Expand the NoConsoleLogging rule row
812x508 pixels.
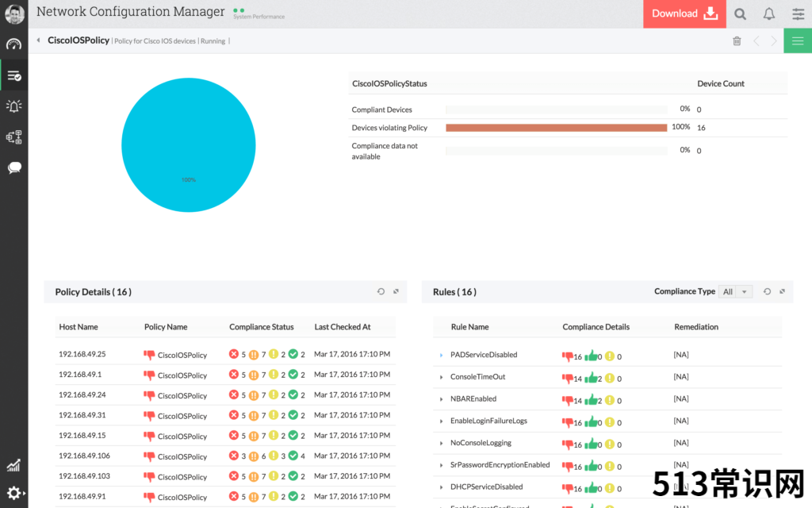(441, 443)
